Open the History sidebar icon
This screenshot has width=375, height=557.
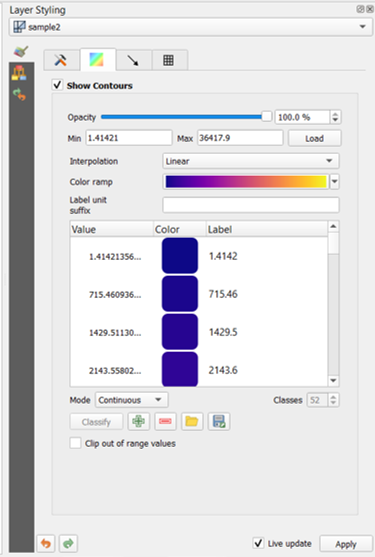click(x=19, y=94)
